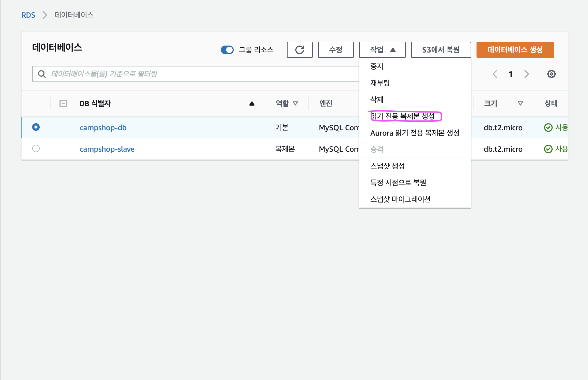Go to previous page chevron
This screenshot has width=588, height=380.
coord(495,74)
